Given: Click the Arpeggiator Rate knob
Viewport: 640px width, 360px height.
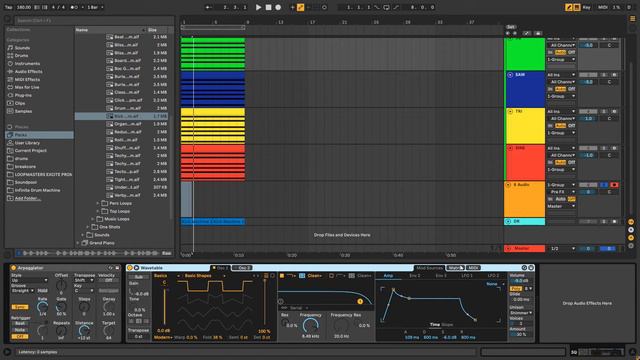Looking at the screenshot, I should (x=42, y=307).
